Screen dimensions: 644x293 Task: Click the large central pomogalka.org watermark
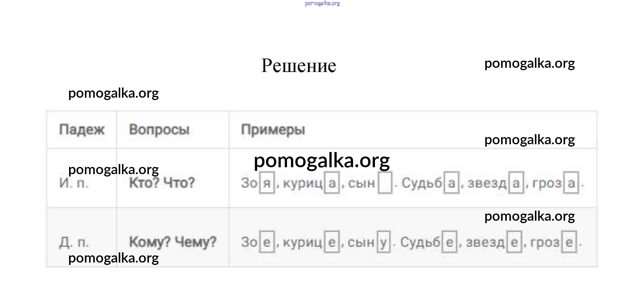pyautogui.click(x=322, y=161)
